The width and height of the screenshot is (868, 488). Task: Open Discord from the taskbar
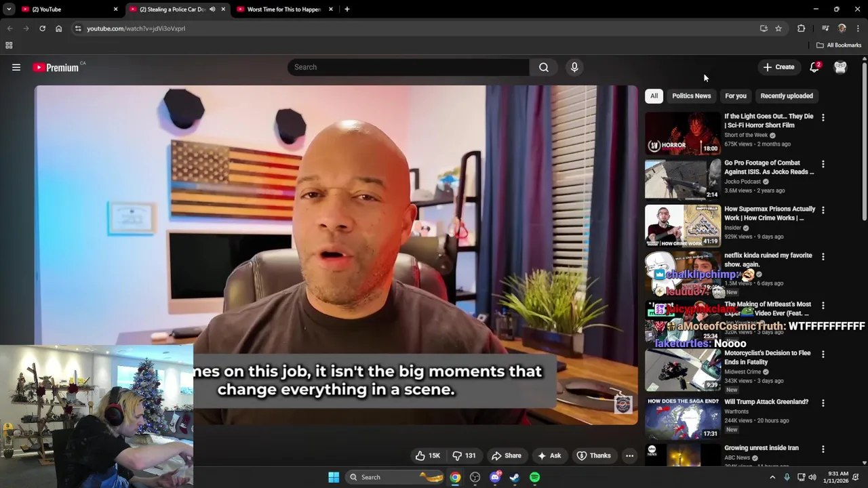495,477
